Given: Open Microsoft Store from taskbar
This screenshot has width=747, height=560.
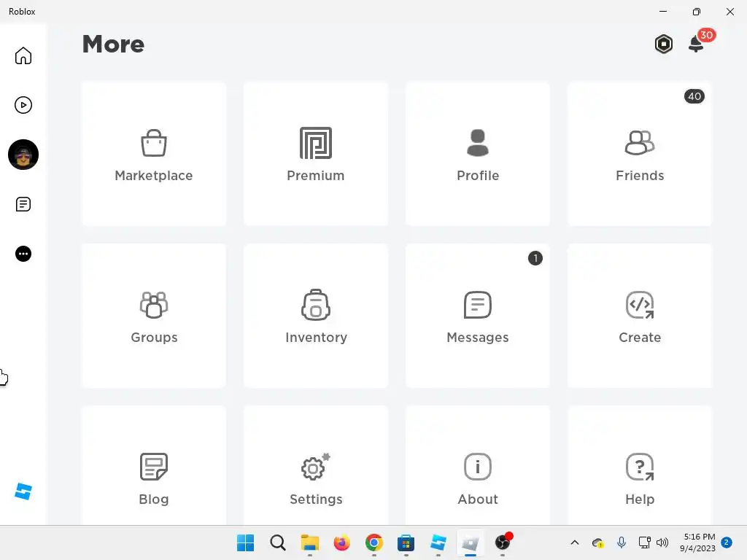Looking at the screenshot, I should click(x=406, y=542).
